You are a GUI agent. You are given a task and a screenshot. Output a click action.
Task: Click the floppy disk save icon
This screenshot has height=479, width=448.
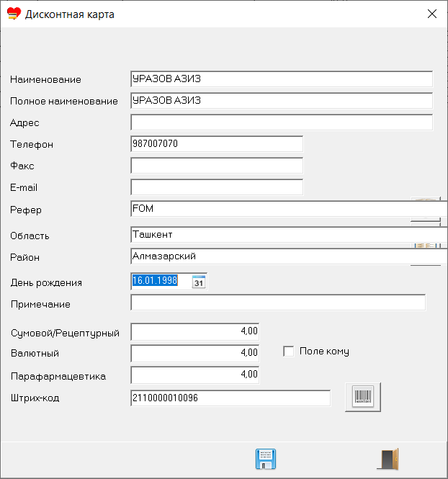point(265,459)
